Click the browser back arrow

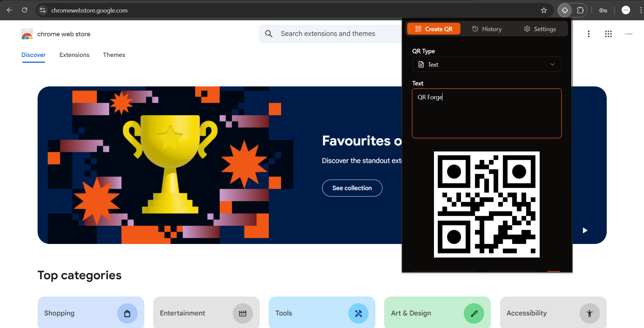[9, 10]
